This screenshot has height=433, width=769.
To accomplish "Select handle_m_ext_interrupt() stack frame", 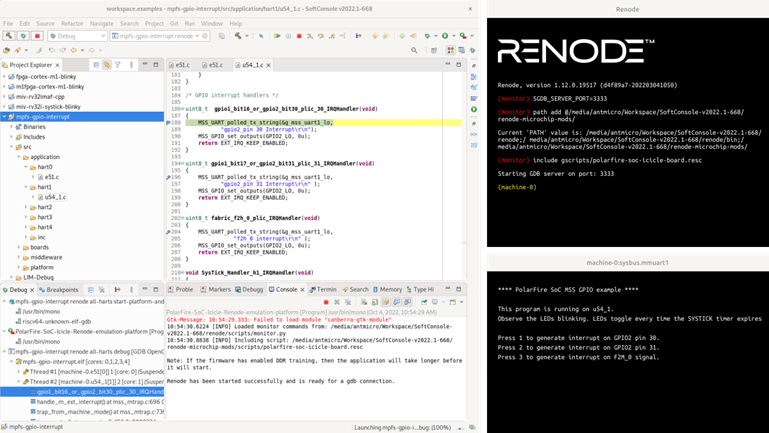I will pyautogui.click(x=97, y=402).
